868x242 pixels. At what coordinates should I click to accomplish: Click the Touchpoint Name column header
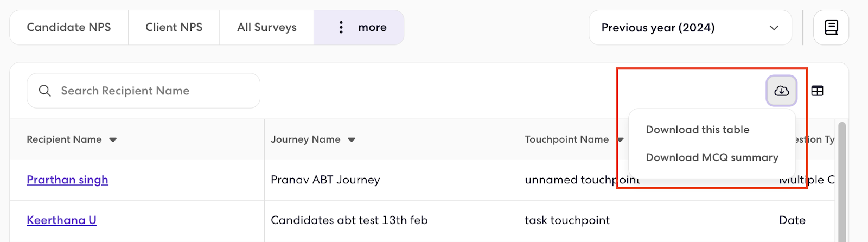pos(566,139)
